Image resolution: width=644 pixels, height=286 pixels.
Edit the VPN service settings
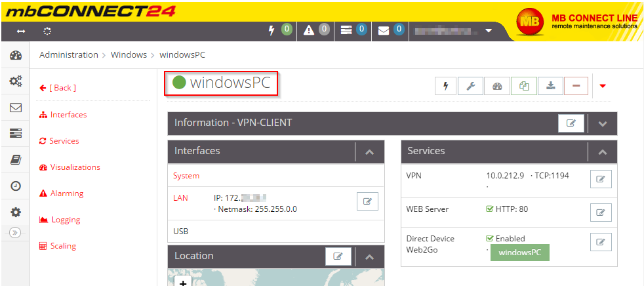pos(601,179)
